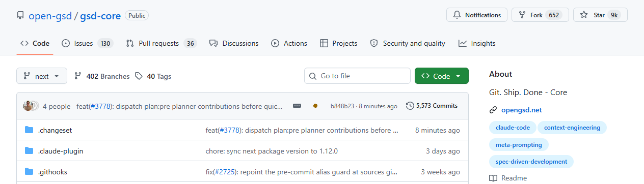Open the .githooks folder icon
This screenshot has height=184, width=644.
click(29, 172)
